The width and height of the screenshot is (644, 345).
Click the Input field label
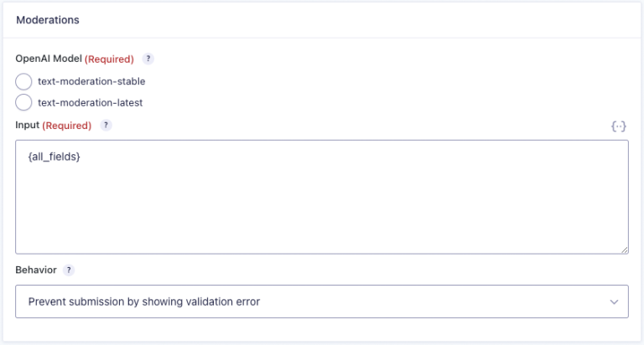(28, 126)
